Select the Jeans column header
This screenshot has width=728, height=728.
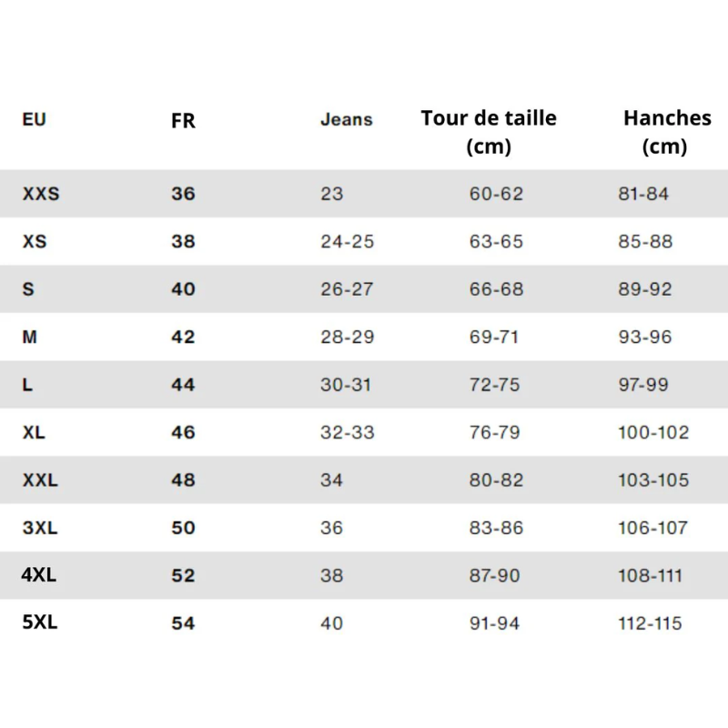pyautogui.click(x=347, y=119)
